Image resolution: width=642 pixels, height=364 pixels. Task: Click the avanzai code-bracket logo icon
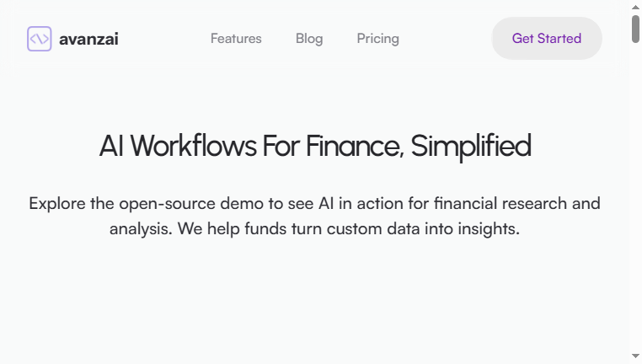40,39
